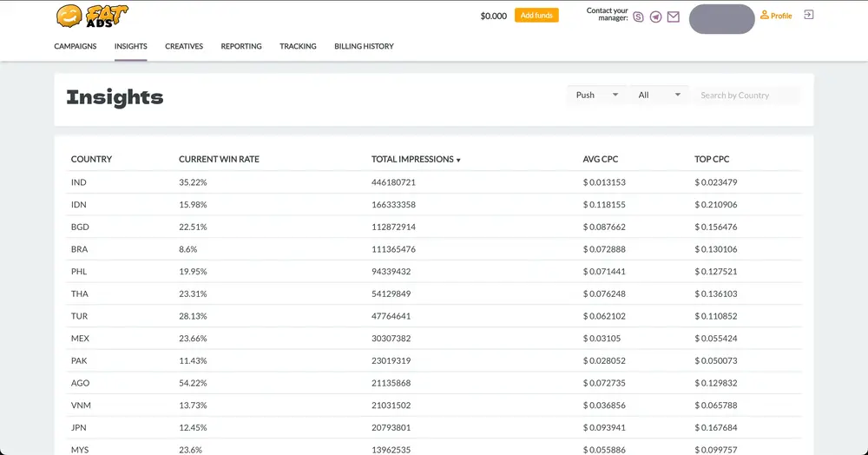Open Profile link with person icon
The height and width of the screenshot is (455, 868).
[776, 16]
